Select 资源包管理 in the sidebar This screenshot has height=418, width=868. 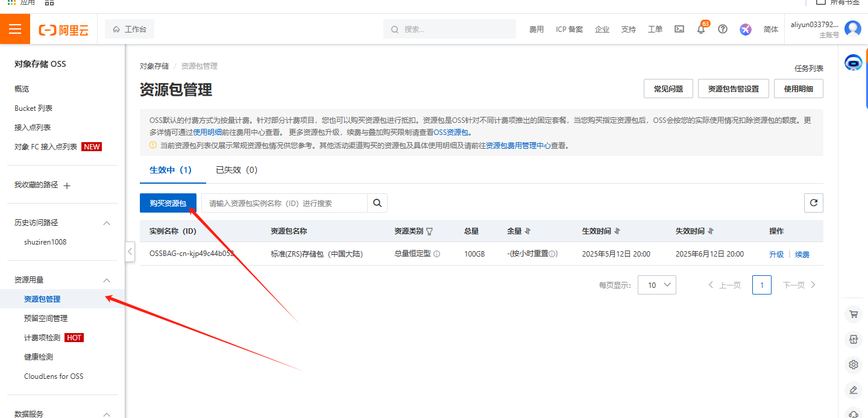(42, 299)
